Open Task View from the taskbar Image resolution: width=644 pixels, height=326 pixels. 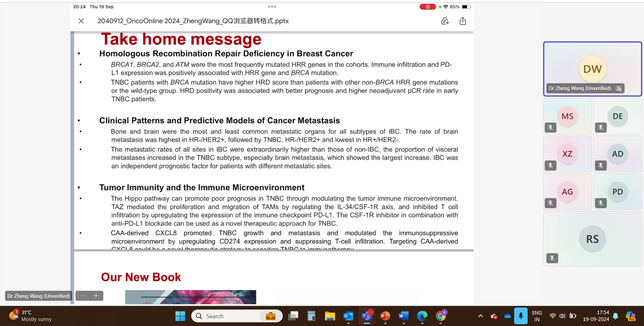coord(293,316)
